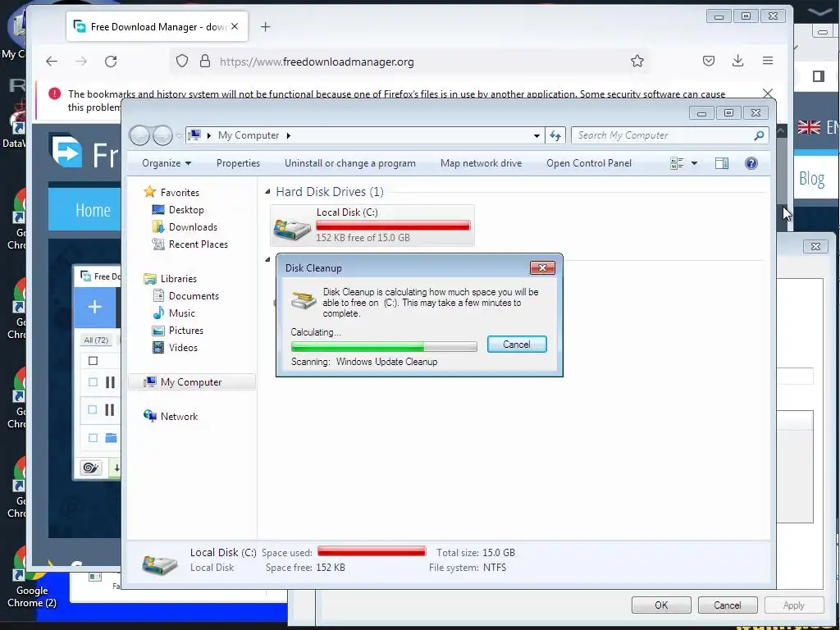840x630 pixels.
Task: Pause the second FDM download row
Action: click(110, 410)
